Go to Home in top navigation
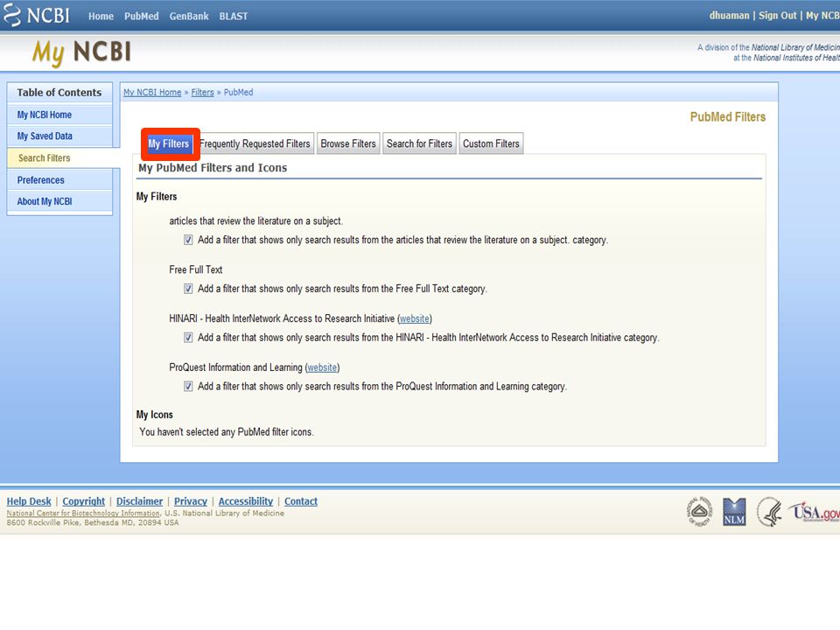 point(101,16)
